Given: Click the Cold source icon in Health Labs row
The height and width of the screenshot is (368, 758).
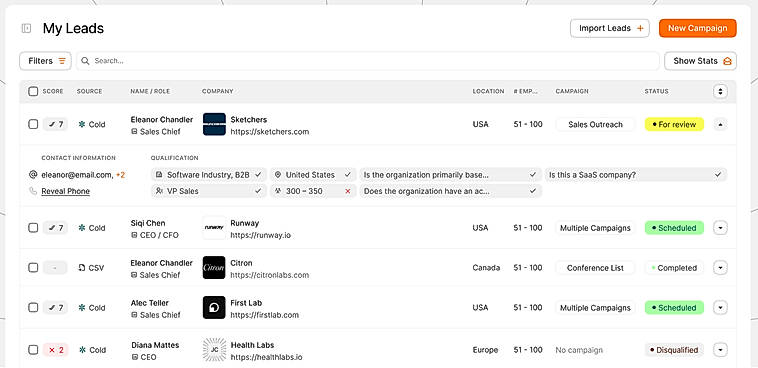Looking at the screenshot, I should [x=82, y=350].
